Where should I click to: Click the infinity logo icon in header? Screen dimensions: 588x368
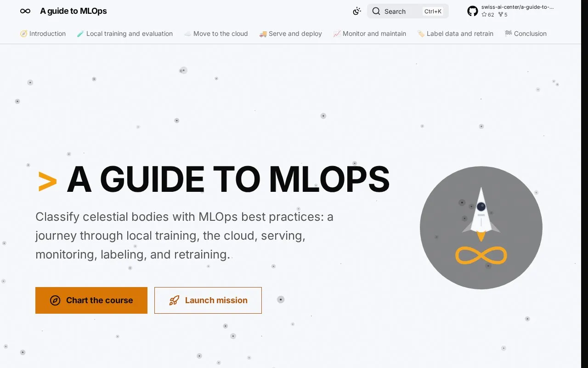click(25, 11)
